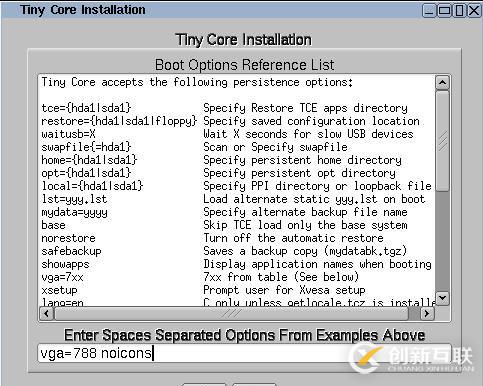Minimize the Tiny Core Installation window
This screenshot has height=386, width=483.
tap(429, 10)
